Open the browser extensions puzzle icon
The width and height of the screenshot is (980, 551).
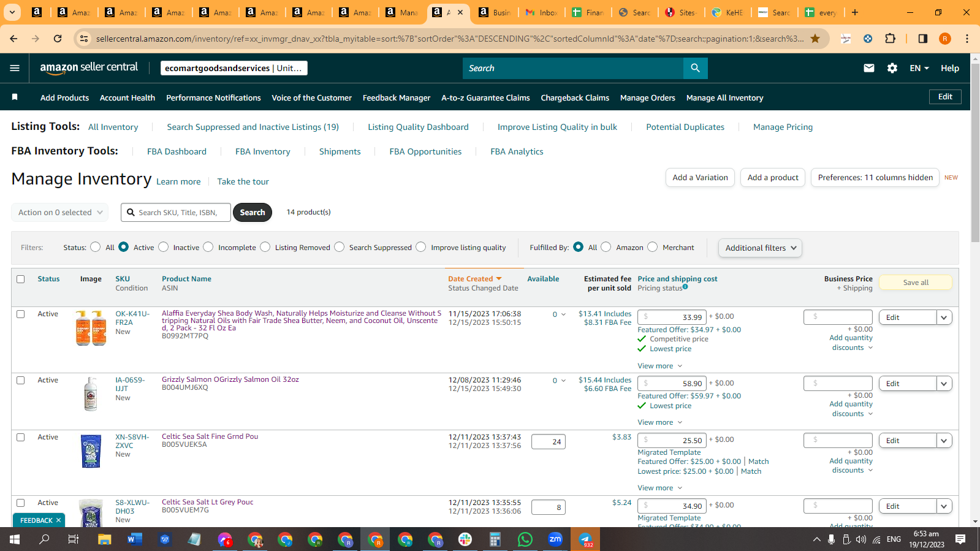(x=891, y=39)
